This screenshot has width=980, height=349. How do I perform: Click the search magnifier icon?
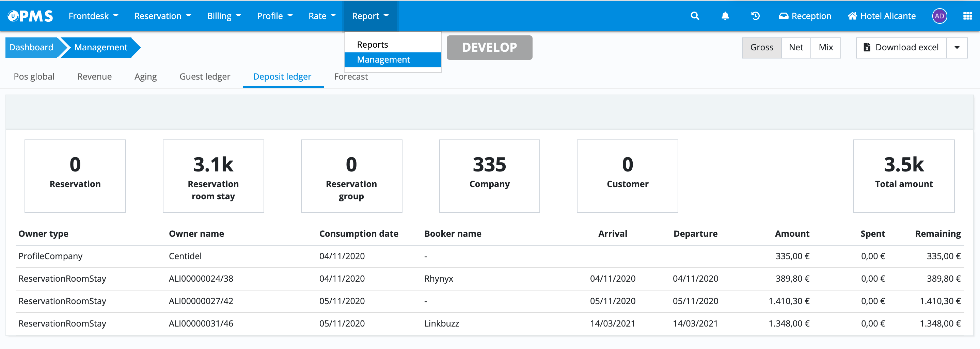coord(695,16)
